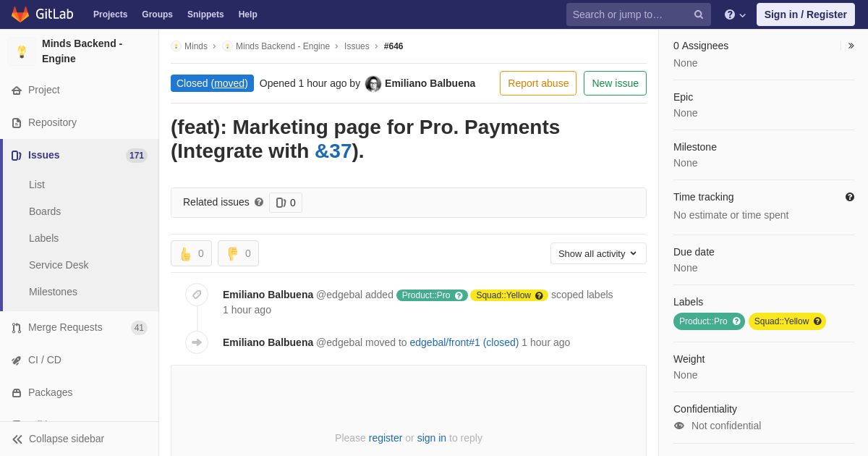
Task: Click the Issues icon in sidebar
Action: [x=17, y=156]
